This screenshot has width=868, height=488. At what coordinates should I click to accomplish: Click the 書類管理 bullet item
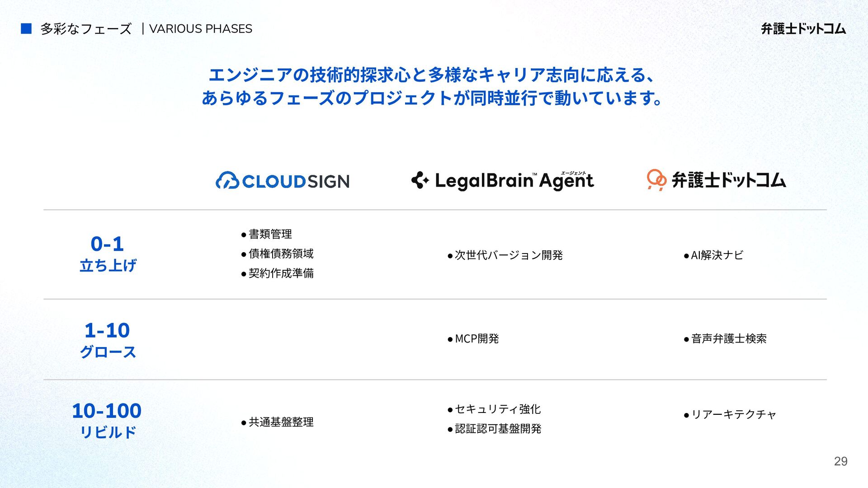point(270,234)
